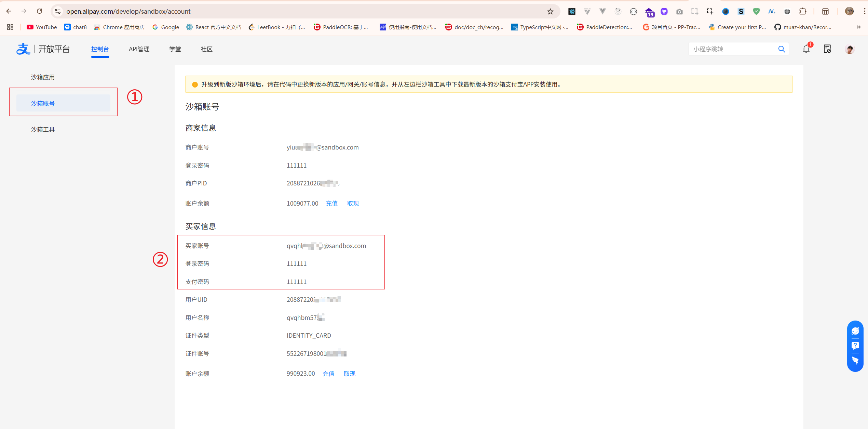Select 沙箱账号 in the sidebar
This screenshot has height=429, width=868.
point(64,103)
